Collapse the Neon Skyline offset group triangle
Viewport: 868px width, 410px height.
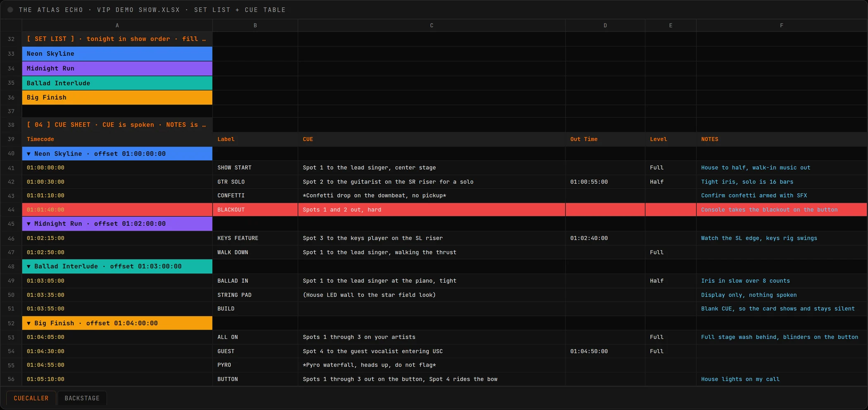pyautogui.click(x=29, y=154)
